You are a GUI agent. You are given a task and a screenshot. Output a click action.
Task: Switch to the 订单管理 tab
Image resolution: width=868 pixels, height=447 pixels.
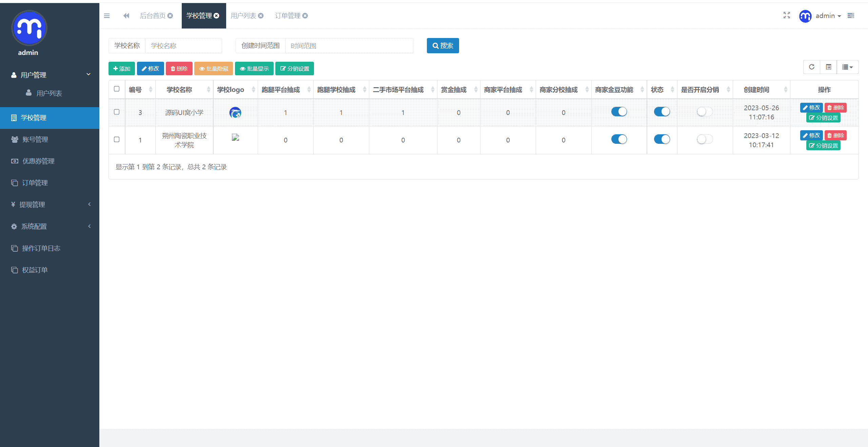tap(288, 16)
